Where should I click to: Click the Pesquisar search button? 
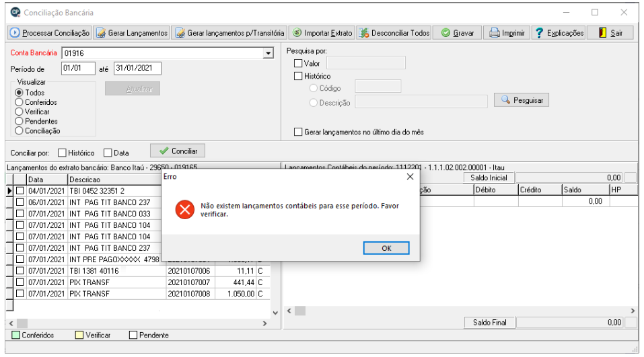[522, 100]
